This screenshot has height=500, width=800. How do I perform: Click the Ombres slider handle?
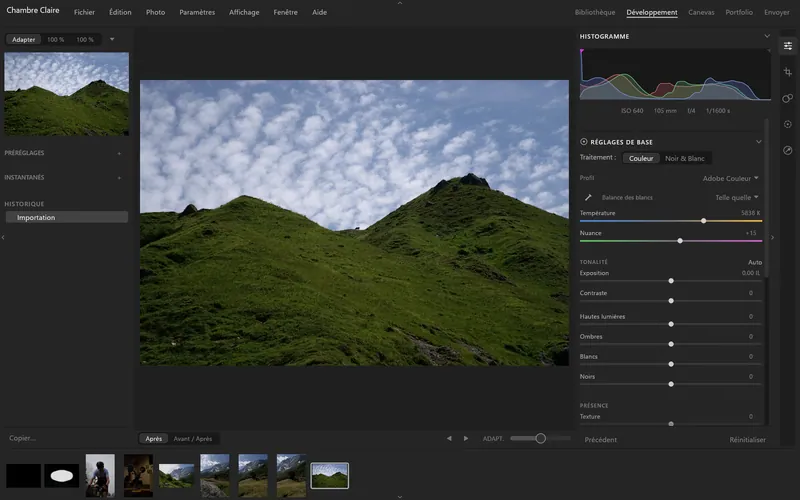coord(671,344)
